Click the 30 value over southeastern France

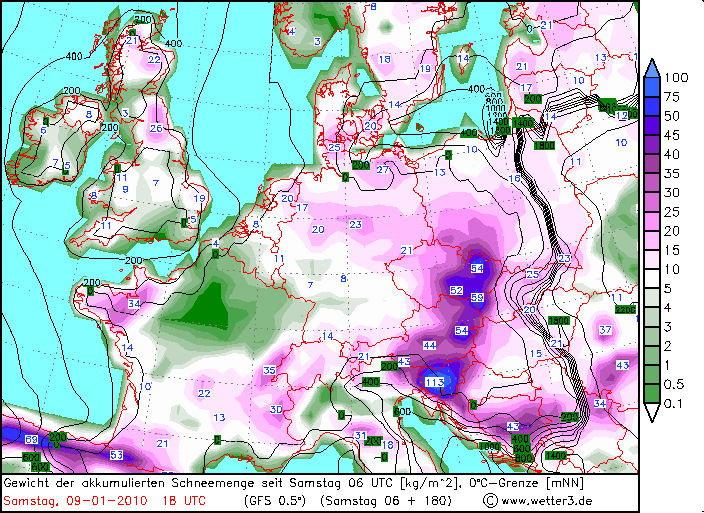tap(276, 409)
